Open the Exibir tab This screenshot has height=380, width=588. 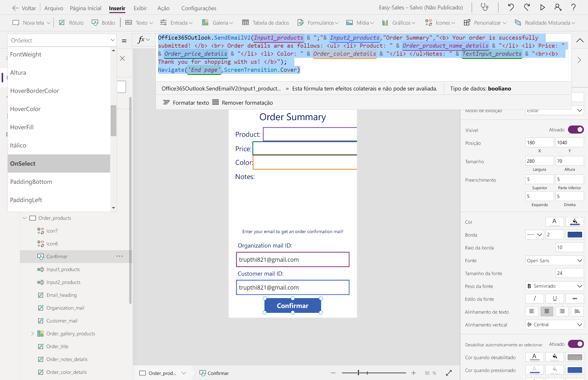tap(140, 8)
